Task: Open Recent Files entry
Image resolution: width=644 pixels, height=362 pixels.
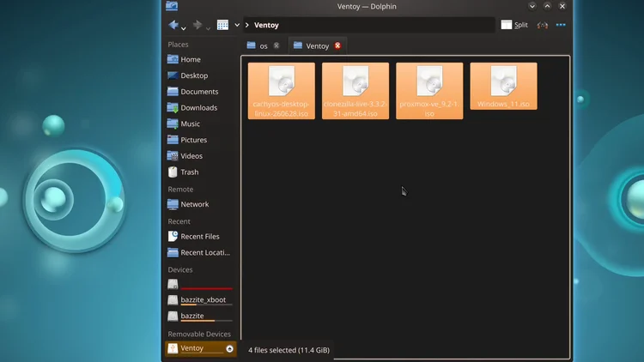Action: pos(200,237)
